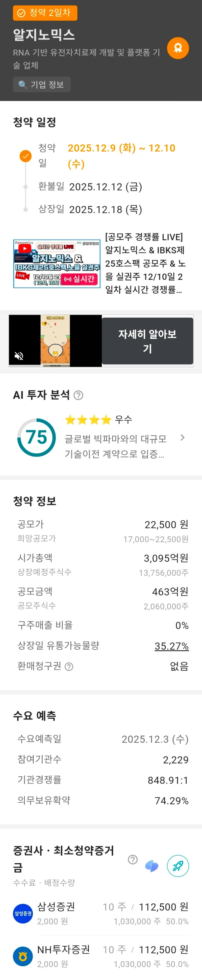
Task: Select the 삼성증권 logo icon
Action: 23,913
